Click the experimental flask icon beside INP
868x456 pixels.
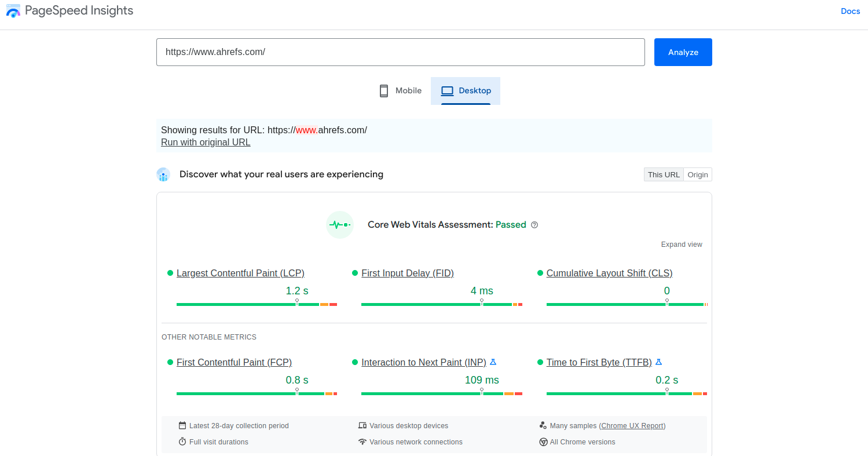point(493,362)
